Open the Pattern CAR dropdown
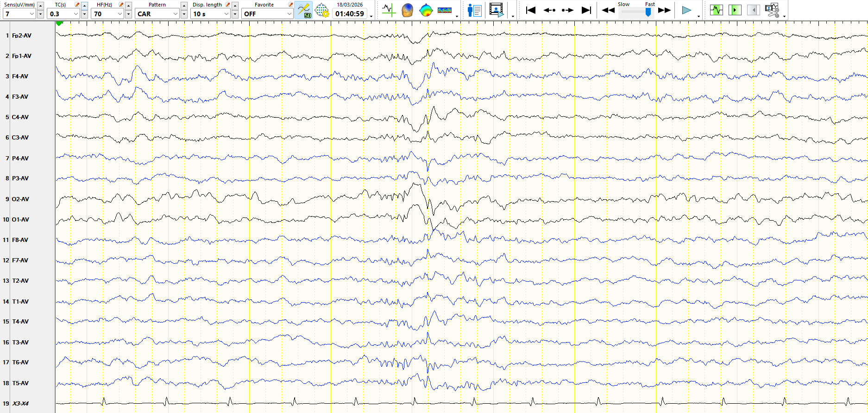868x413 pixels. [x=175, y=14]
